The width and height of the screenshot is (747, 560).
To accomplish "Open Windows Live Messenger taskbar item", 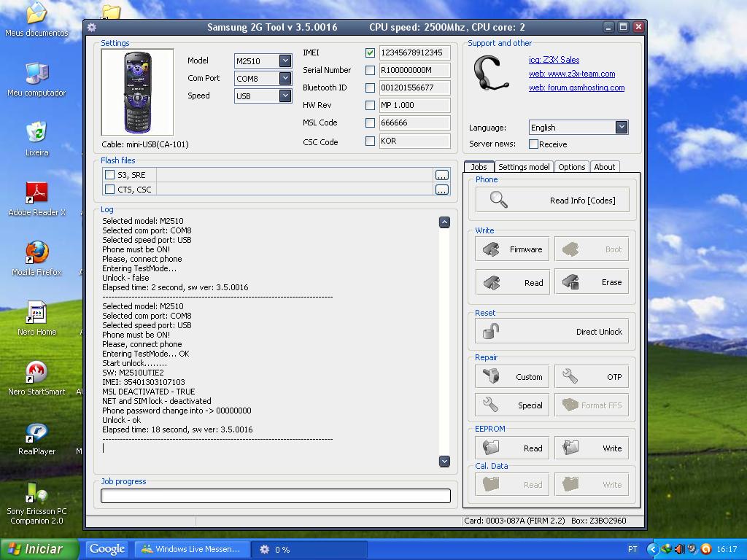I will click(x=193, y=549).
